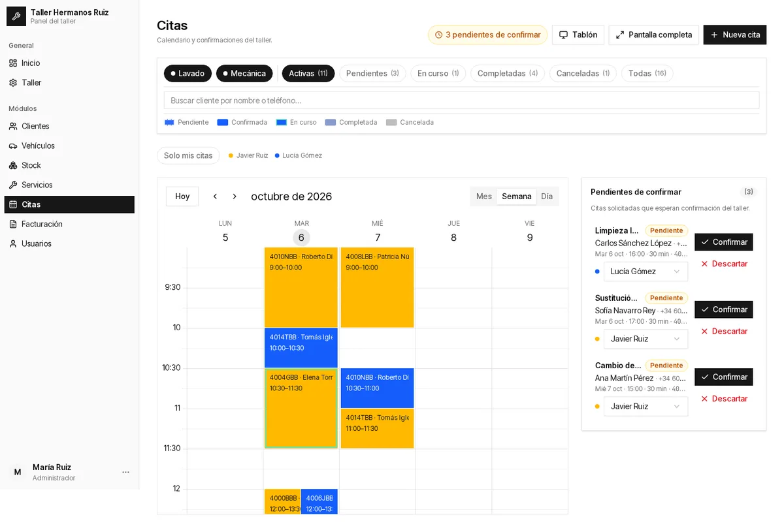Click the Pendiente legend swatch
Image resolution: width=784 pixels, height=532 pixels.
[x=169, y=122]
